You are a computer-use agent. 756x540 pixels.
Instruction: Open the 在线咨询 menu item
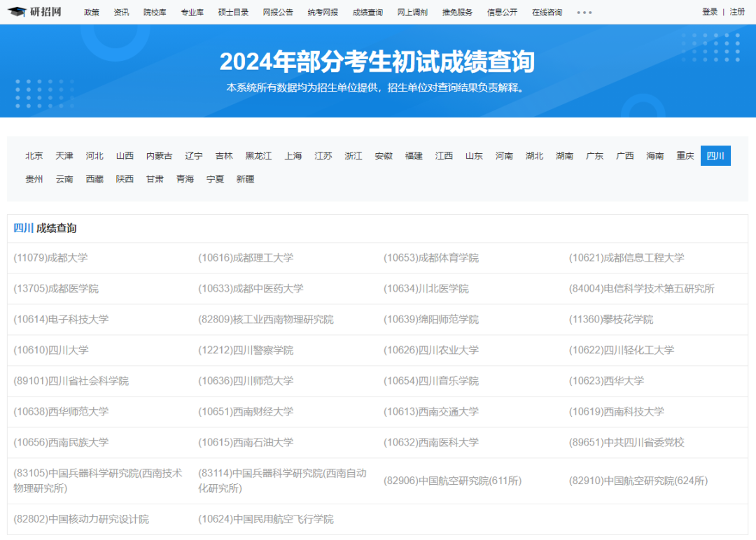coord(545,12)
